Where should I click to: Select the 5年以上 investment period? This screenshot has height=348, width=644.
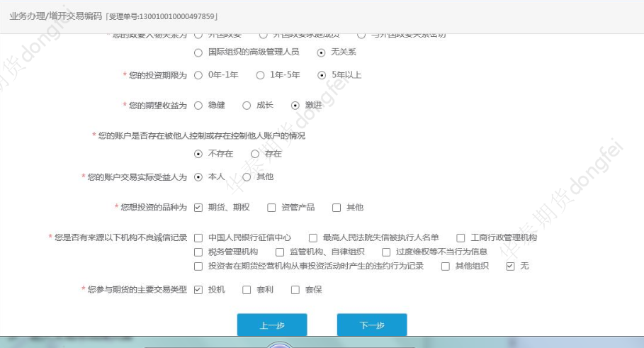click(x=321, y=74)
